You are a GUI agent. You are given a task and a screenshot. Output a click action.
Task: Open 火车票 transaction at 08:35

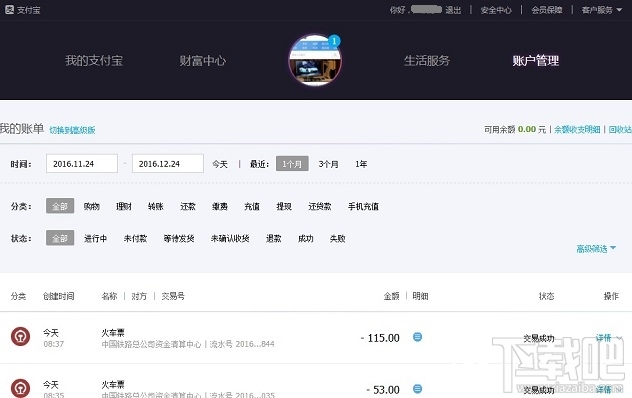coord(113,384)
